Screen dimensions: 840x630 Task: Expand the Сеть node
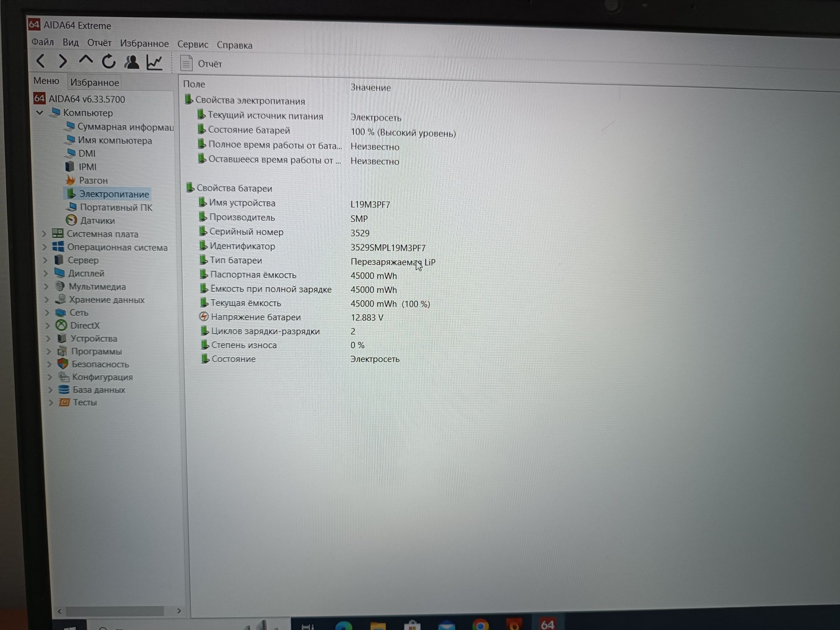pos(47,312)
